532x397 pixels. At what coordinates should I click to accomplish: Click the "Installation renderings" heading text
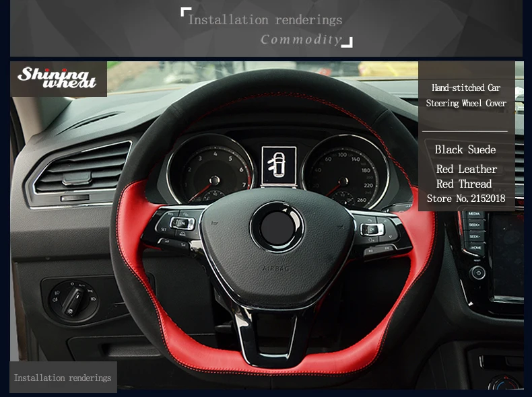[265, 20]
